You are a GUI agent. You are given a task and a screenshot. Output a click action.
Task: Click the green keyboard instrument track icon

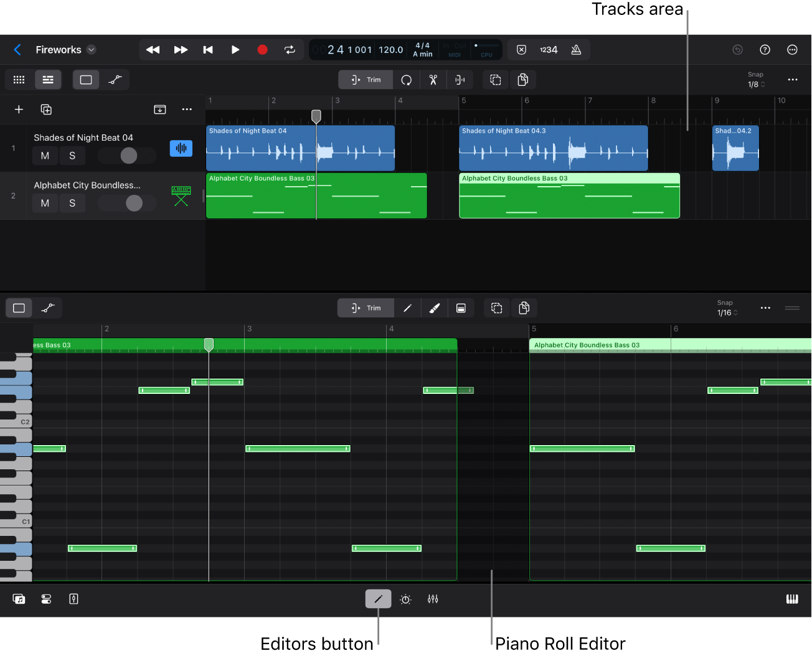(181, 195)
